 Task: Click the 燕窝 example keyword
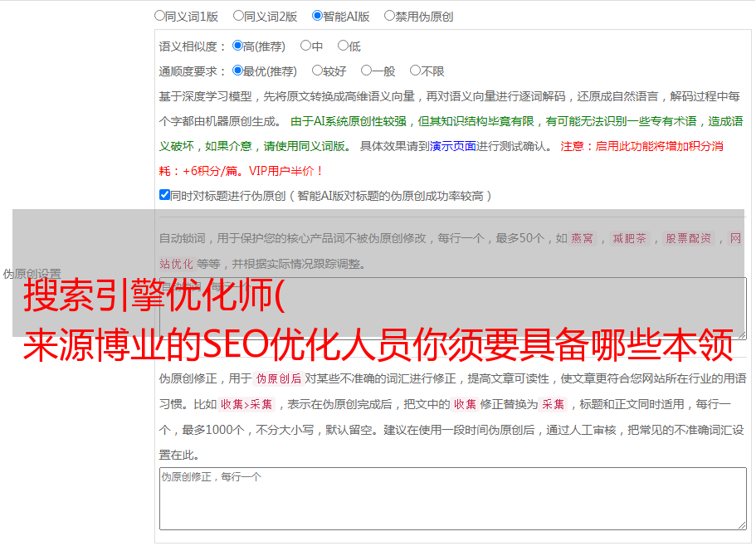(x=582, y=238)
